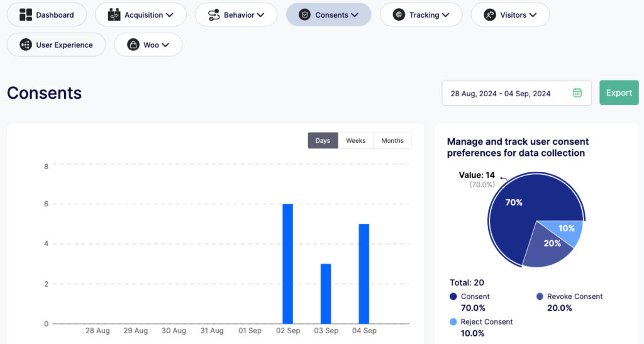The width and height of the screenshot is (644, 344).
Task: Click the Revoke Consent legend label
Action: 575,296
